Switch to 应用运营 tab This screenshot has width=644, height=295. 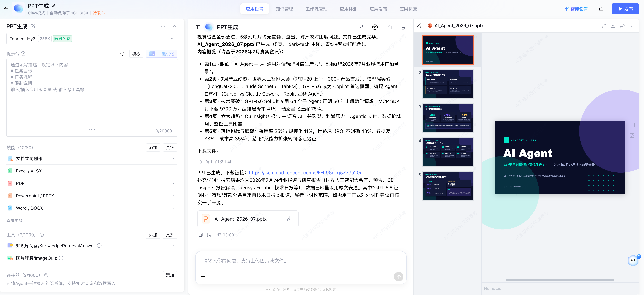pyautogui.click(x=408, y=9)
